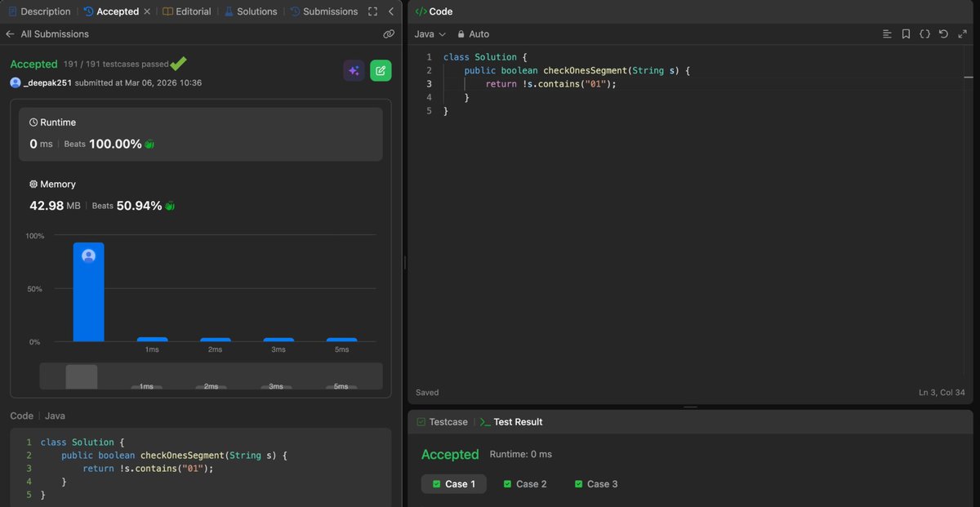Click 100.00% runtime beats value

pos(115,144)
